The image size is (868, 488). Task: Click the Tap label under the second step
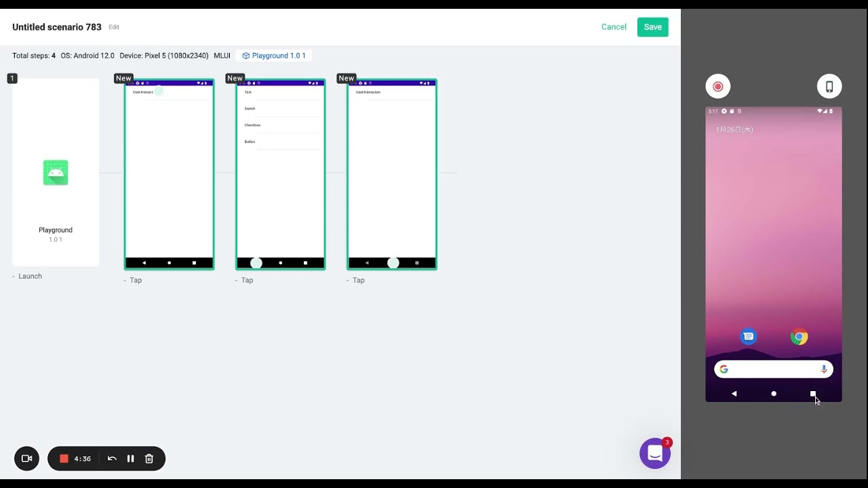click(x=136, y=281)
